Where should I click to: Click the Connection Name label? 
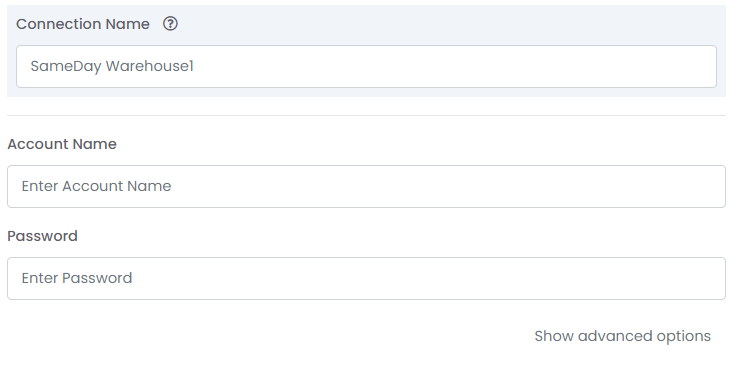click(x=83, y=24)
